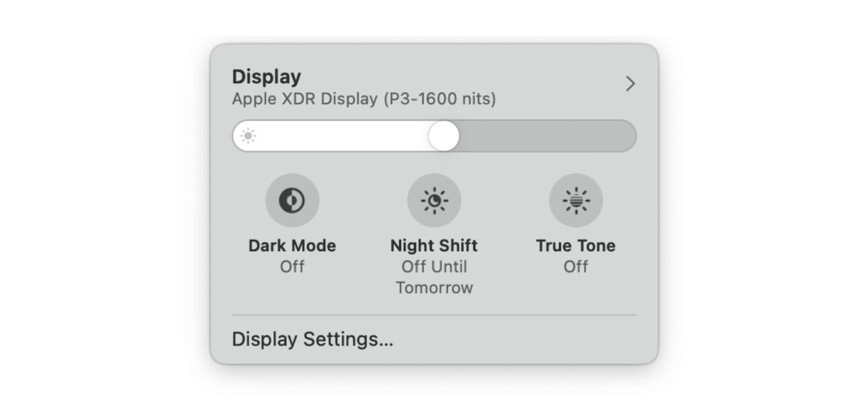
Task: Click the True Tone text label
Action: 575,246
